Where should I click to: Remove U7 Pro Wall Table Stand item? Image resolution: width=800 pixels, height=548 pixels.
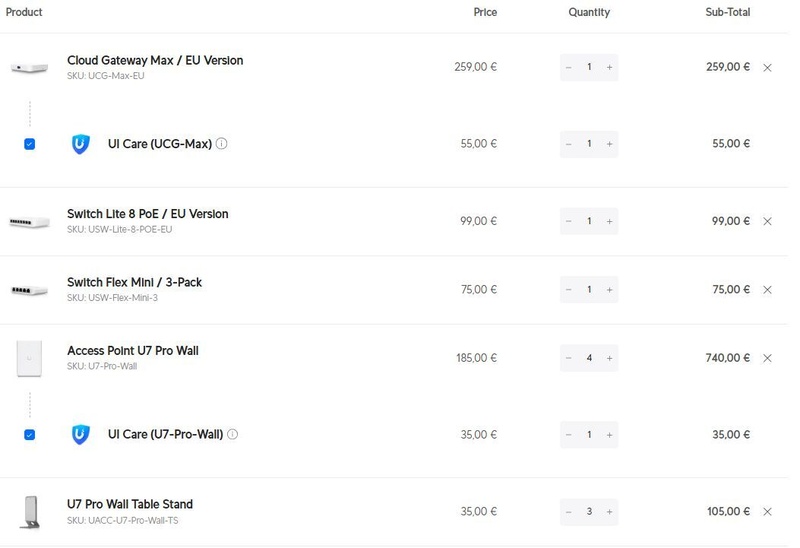[767, 511]
